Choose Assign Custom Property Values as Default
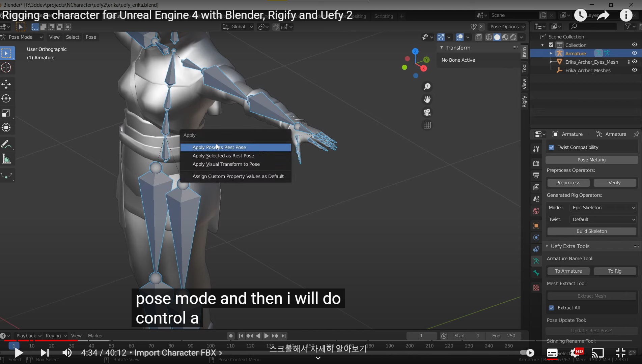The width and height of the screenshot is (642, 364). 235,176
